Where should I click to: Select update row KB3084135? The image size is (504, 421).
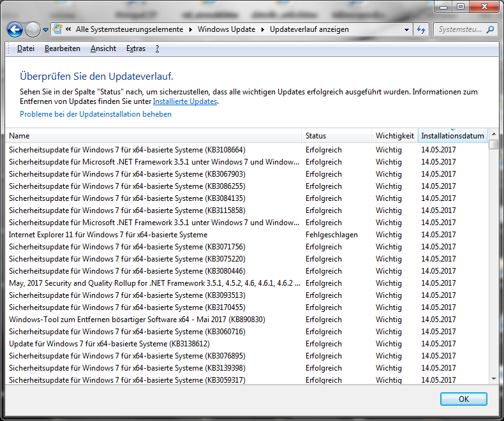click(247, 198)
